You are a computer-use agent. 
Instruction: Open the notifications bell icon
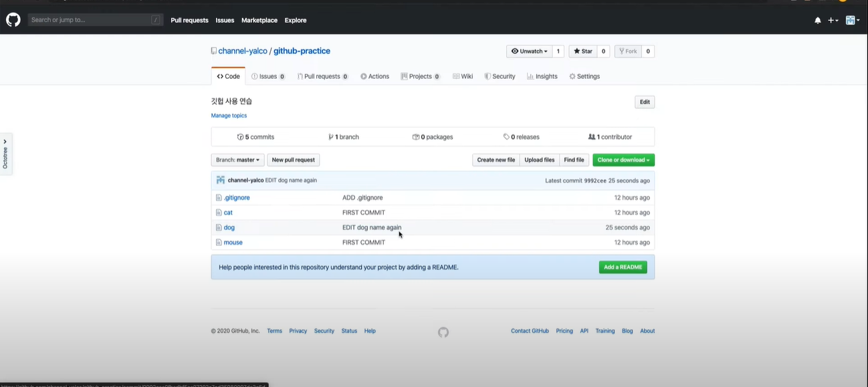[817, 21]
